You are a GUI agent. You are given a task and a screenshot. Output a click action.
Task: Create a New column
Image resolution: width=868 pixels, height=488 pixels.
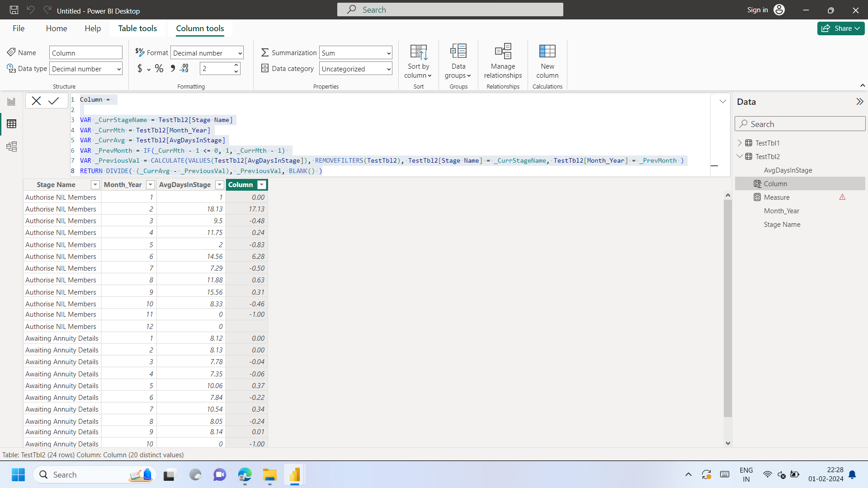[x=547, y=61]
